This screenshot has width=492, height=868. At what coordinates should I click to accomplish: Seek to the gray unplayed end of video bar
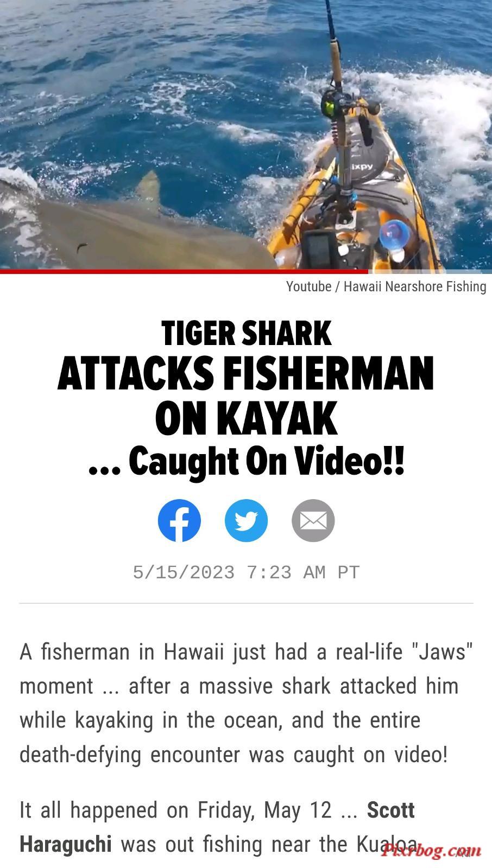[430, 271]
